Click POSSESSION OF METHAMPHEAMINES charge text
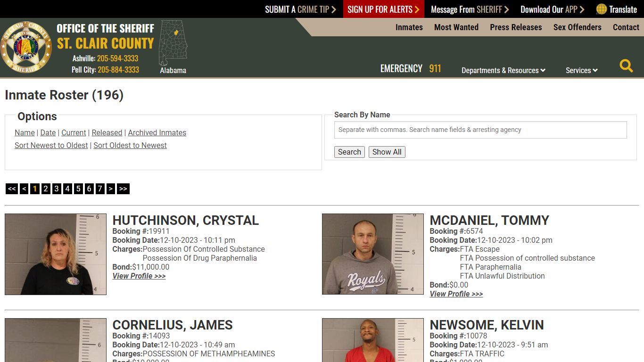644x362 pixels. point(209,354)
